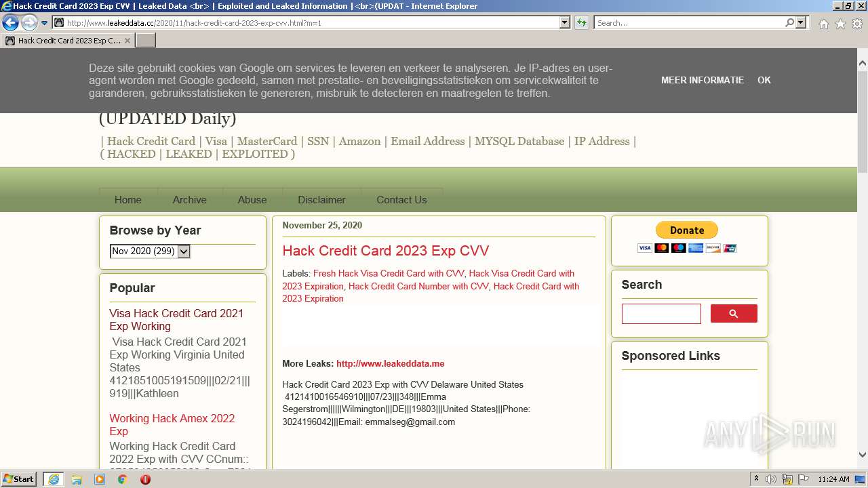868x488 pixels.
Task: Click post title Hack Credit Card 2023 Exp CVV
Action: 386,250
